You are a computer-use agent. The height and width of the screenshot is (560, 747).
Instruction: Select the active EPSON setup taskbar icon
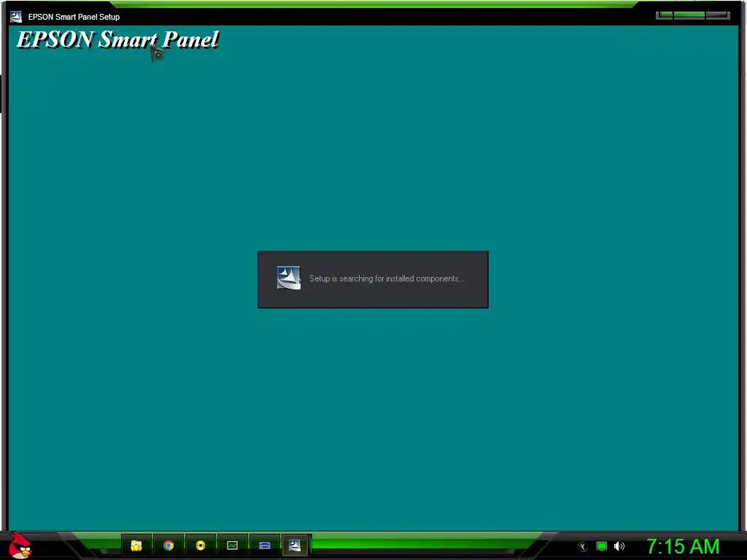296,545
